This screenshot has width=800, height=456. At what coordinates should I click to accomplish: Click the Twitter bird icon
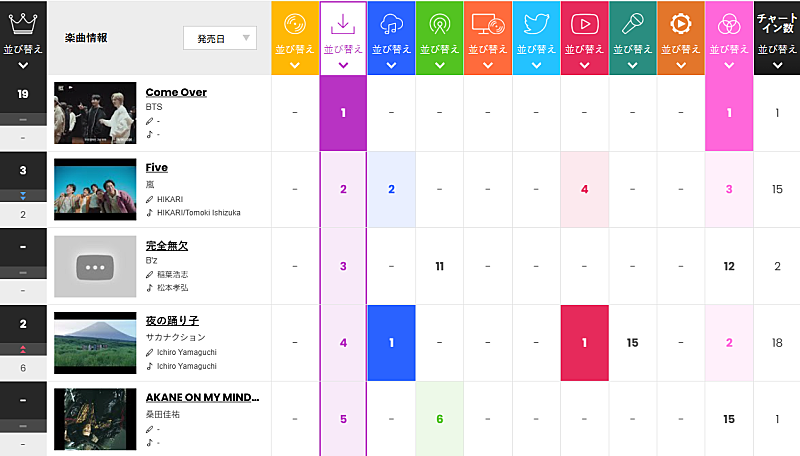click(536, 24)
